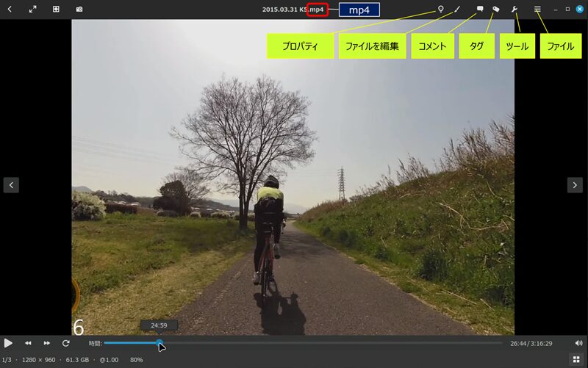Click the 1280 × 960 resolution text
This screenshot has width=588, height=368.
pos(39,360)
